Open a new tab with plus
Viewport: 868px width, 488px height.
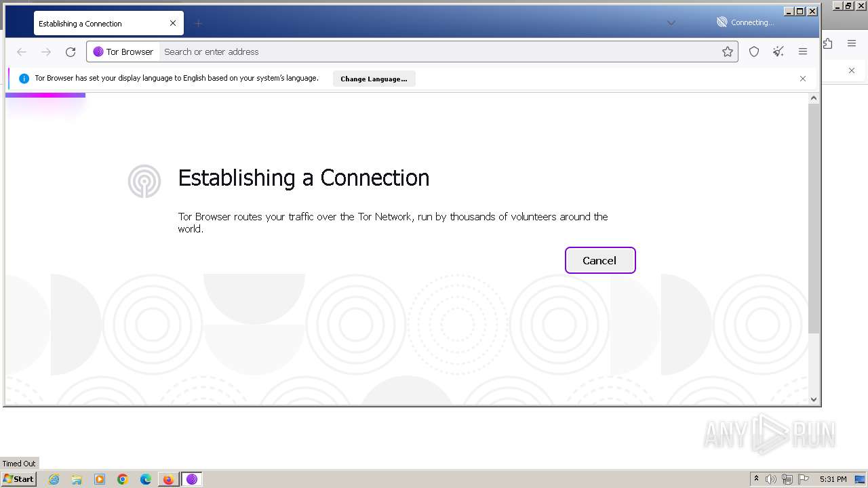click(x=198, y=23)
